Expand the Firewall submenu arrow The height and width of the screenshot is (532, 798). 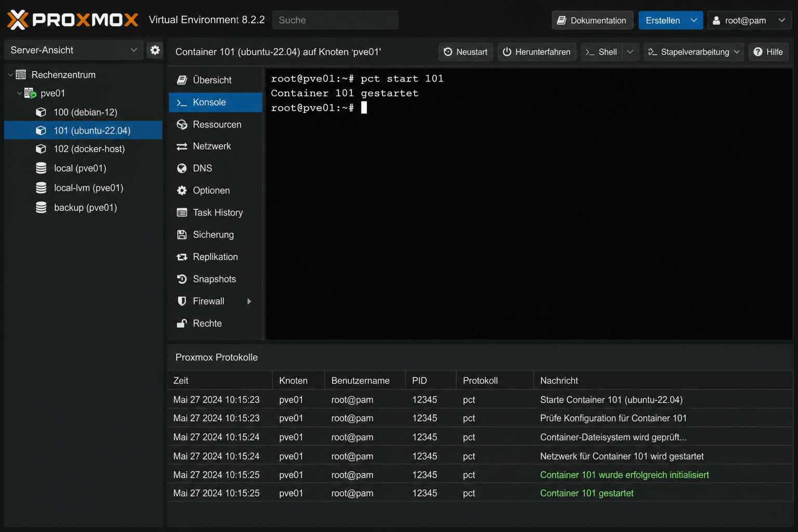(x=249, y=301)
